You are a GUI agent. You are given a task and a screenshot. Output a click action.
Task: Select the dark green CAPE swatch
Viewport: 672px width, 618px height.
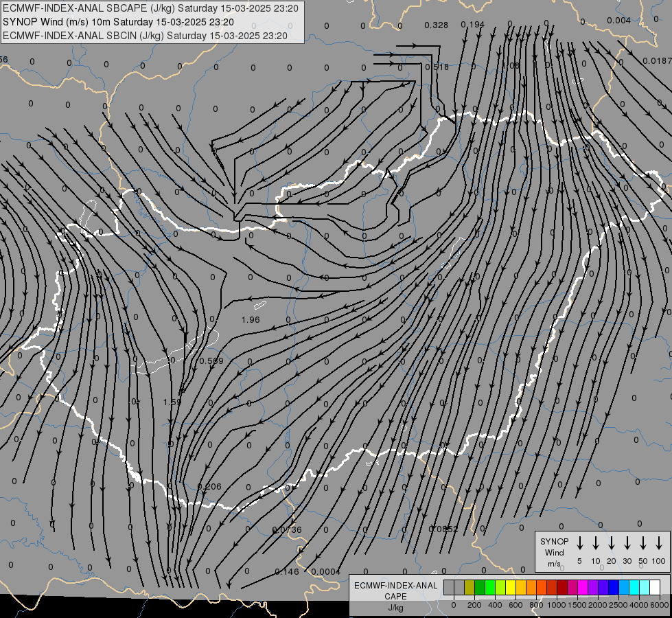pyautogui.click(x=480, y=587)
